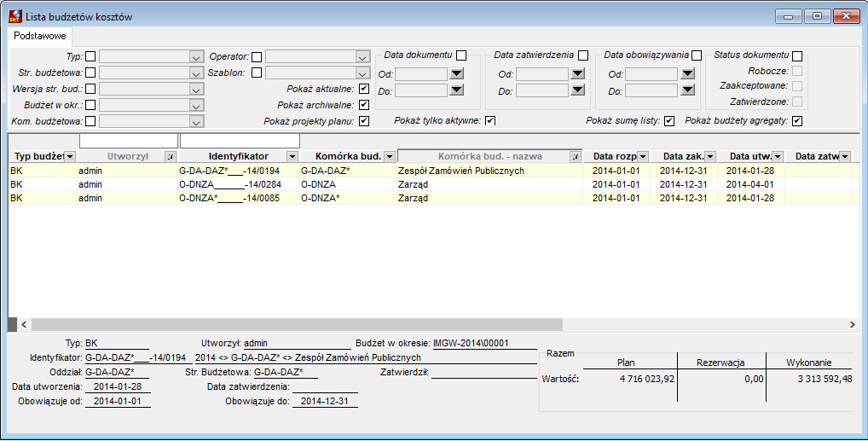Viewport: 868px width, 441px height.
Task: Click Obowiązuje do value 2014-12-31
Action: coord(324,401)
